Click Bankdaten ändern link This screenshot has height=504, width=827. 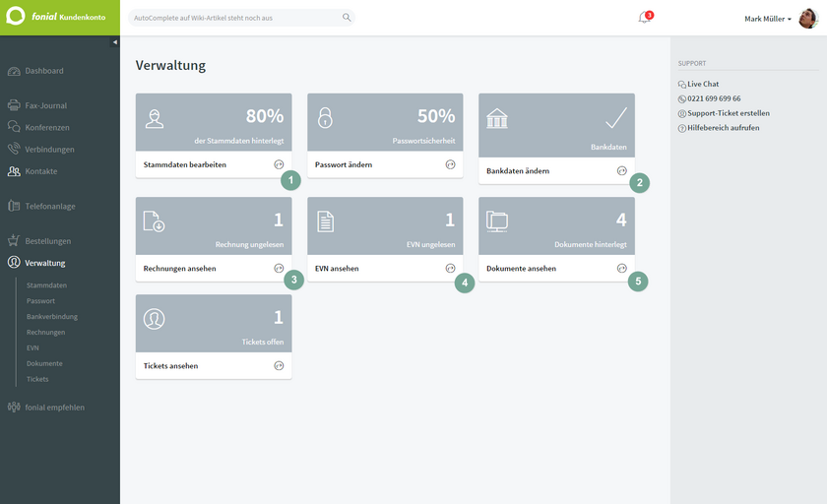click(x=518, y=171)
